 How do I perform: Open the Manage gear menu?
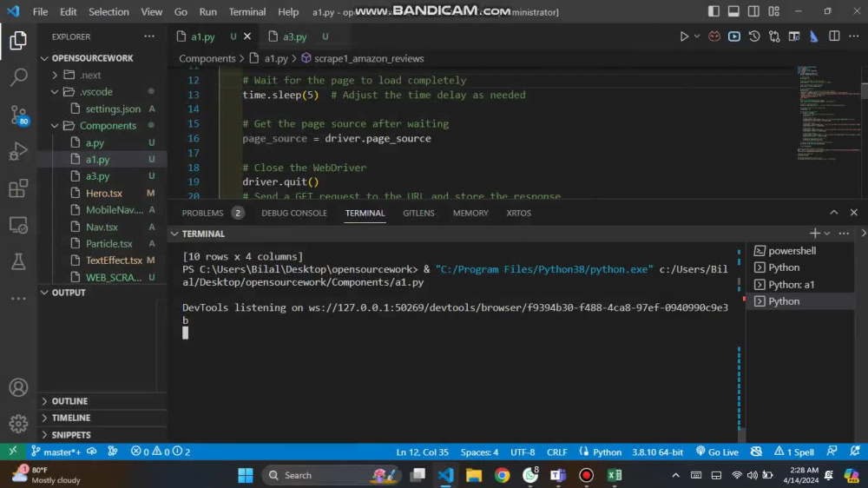click(18, 424)
